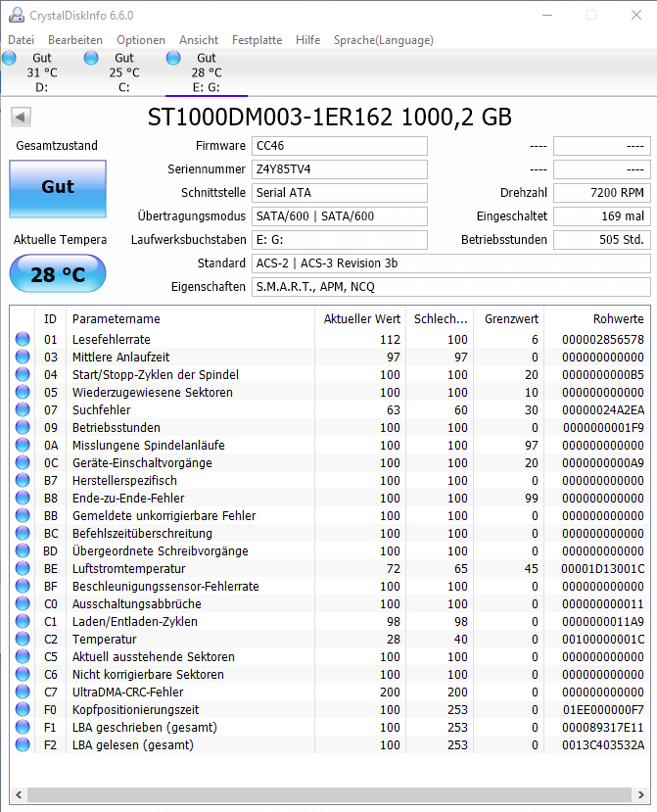Click the Grenzwert column header
Screen dimensions: 657x812
pos(510,319)
